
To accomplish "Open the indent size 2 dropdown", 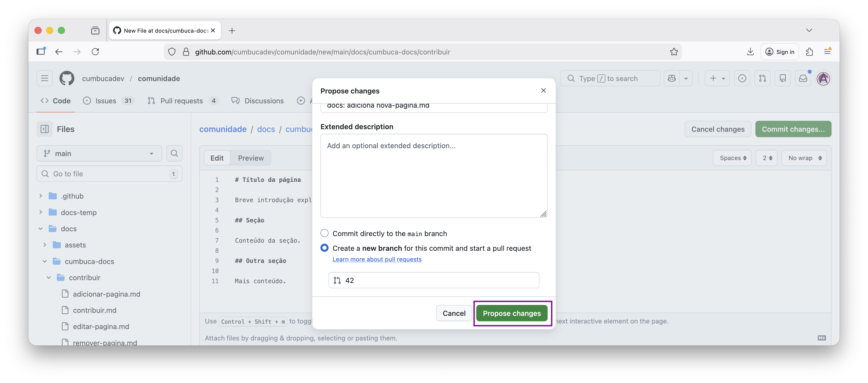I will (767, 158).
